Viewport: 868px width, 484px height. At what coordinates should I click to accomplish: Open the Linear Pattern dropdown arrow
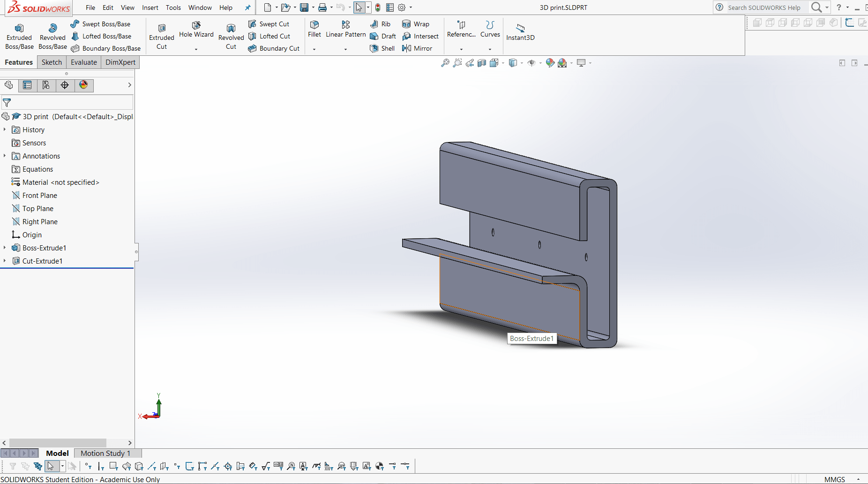pyautogui.click(x=345, y=49)
